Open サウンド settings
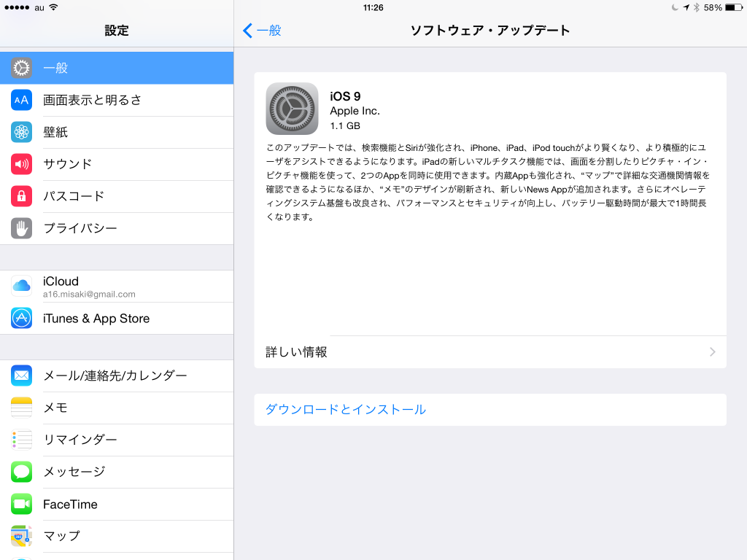This screenshot has height=560, width=747. 117,164
